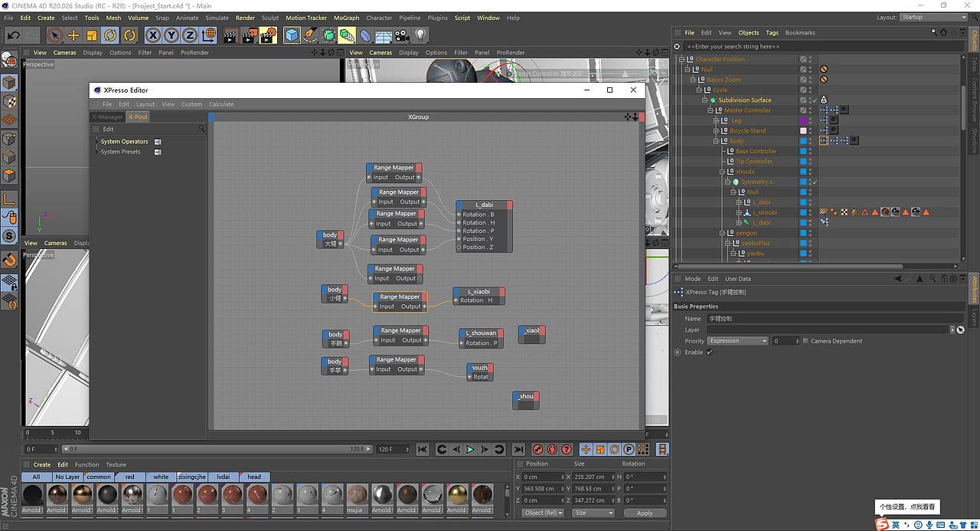Open the MoGraph menu
Viewport: 980px width, 531px height.
346,18
